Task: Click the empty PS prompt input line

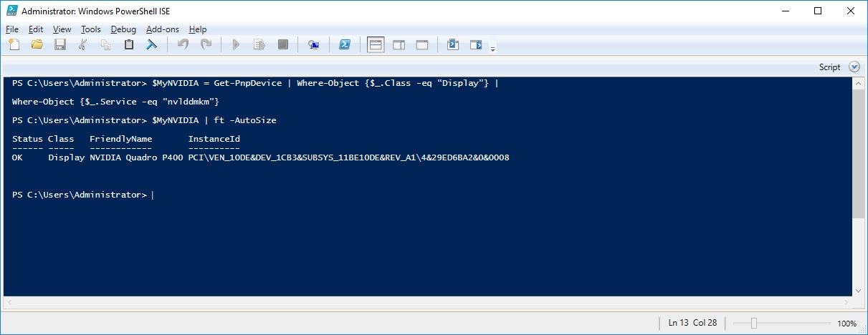Action: point(82,195)
